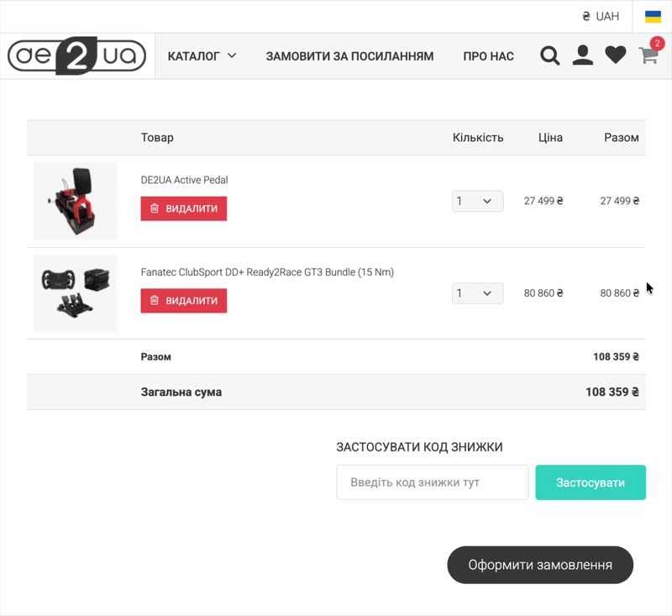Open the DE2UA Active Pedal product thumbnail

click(76, 202)
